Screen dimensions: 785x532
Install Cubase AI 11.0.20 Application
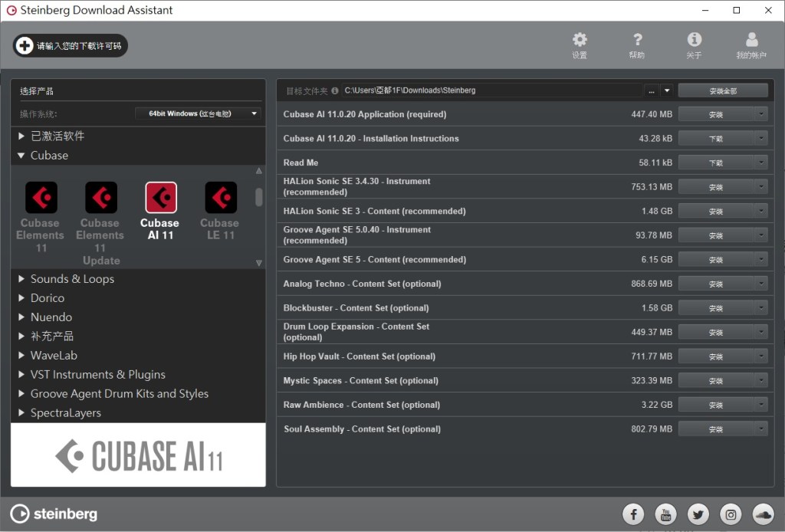(x=715, y=114)
